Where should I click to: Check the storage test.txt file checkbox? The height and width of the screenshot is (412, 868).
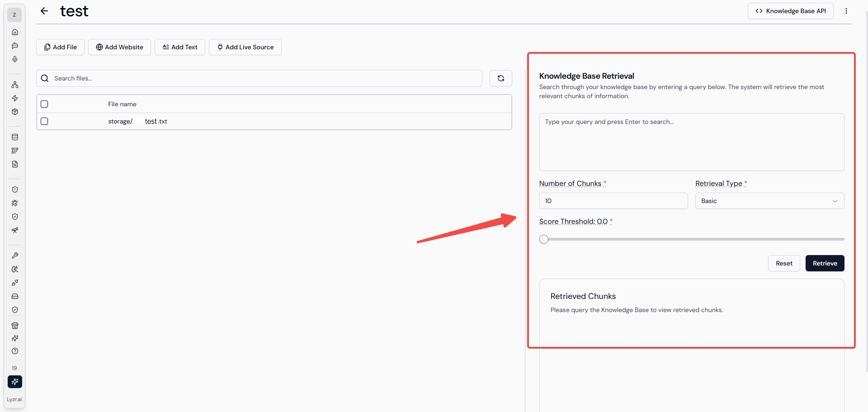44,121
